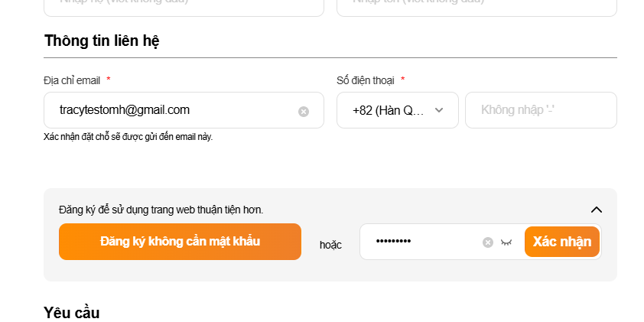Select the "Yêu cầu" section heading

(x=72, y=312)
